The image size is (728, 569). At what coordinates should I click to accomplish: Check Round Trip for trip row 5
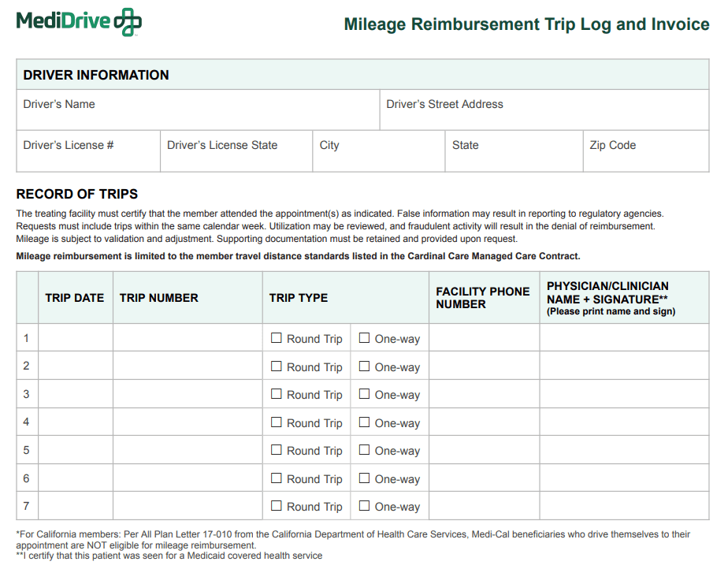click(277, 450)
